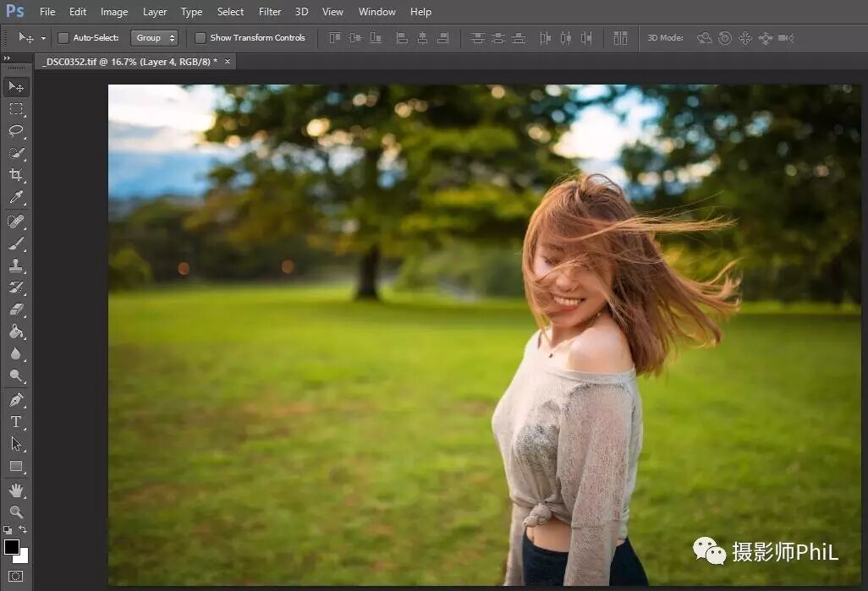Expand the tools panel double-arrow
Image resolution: width=868 pixels, height=591 pixels.
tap(7, 58)
